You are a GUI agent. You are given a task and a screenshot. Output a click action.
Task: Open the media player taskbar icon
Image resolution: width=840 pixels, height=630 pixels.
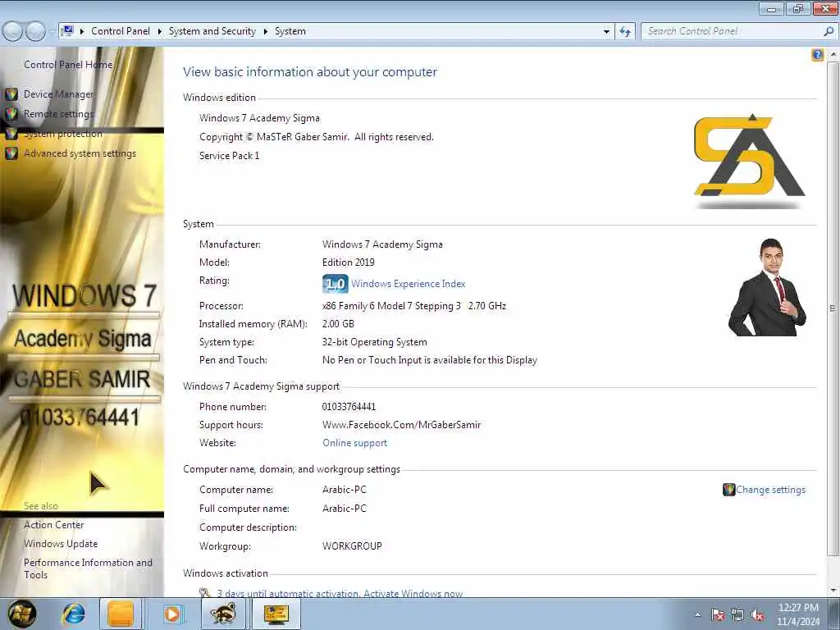click(x=172, y=614)
